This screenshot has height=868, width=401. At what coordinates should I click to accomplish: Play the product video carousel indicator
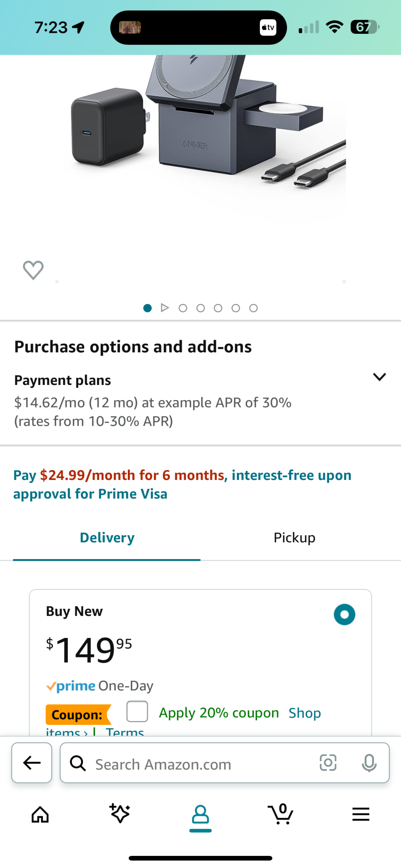pyautogui.click(x=165, y=308)
